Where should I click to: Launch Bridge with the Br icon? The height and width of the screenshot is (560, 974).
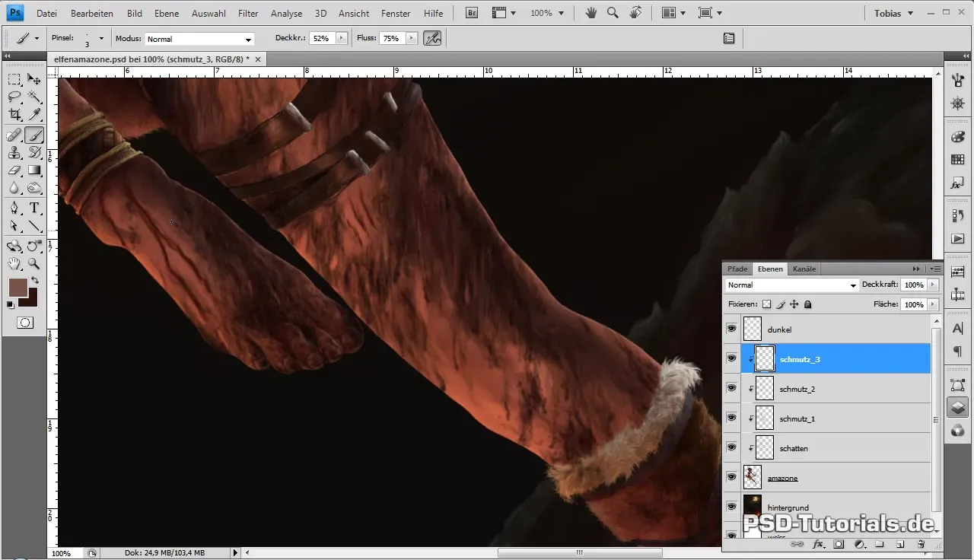tap(472, 13)
